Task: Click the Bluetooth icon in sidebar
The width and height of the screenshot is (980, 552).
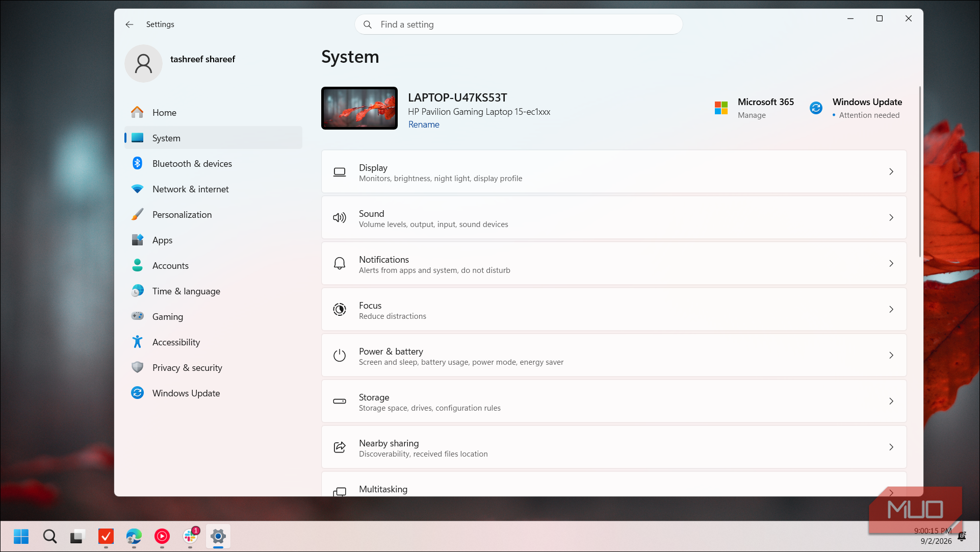Action: pos(137,163)
